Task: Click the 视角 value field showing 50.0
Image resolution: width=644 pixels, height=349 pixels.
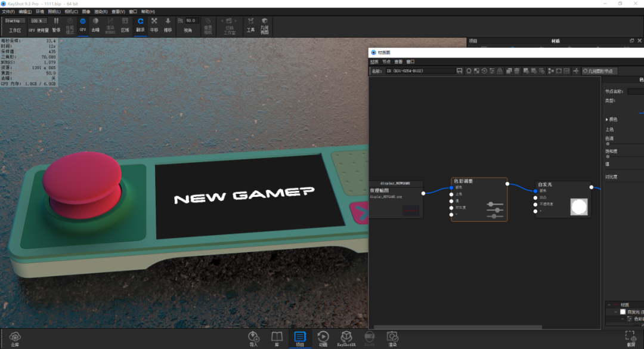Action: click(x=192, y=20)
